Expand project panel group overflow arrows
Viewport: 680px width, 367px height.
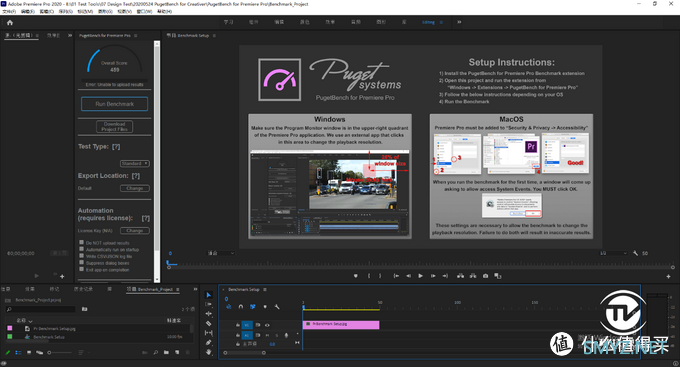tap(195, 289)
